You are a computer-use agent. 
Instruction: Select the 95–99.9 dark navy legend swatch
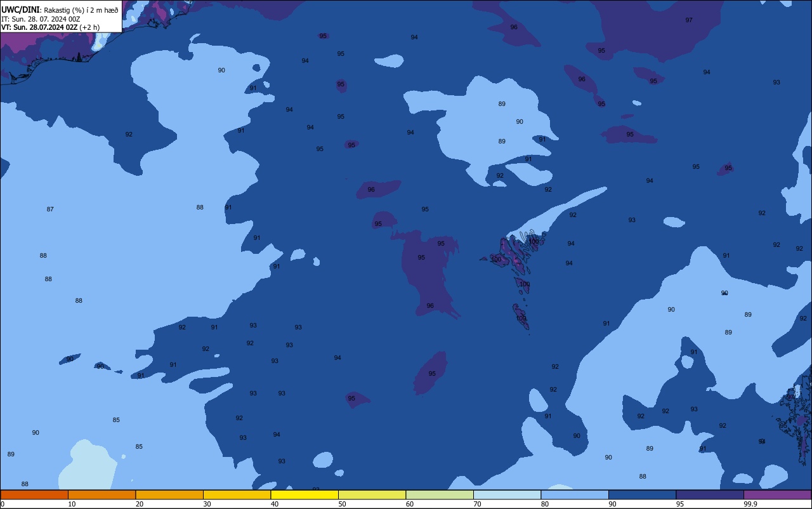[710, 494]
